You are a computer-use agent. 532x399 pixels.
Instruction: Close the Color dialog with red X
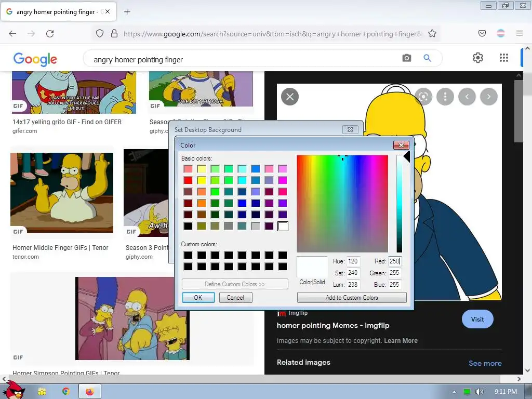click(x=401, y=145)
